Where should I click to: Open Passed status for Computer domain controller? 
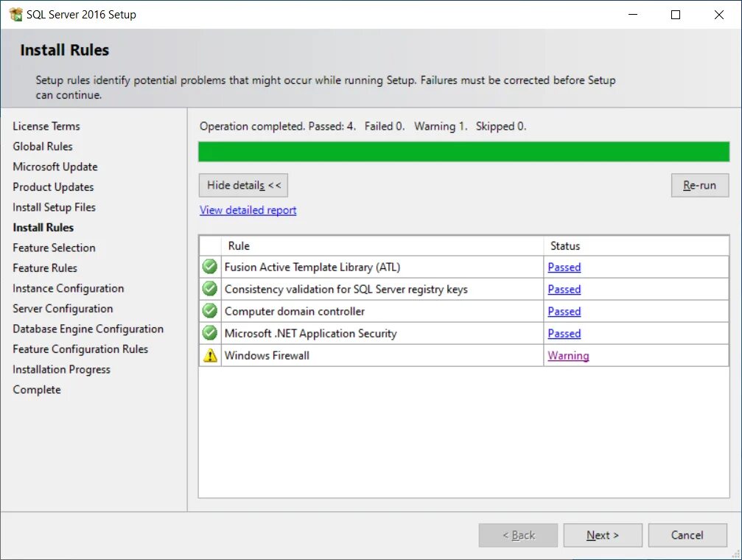(x=564, y=312)
